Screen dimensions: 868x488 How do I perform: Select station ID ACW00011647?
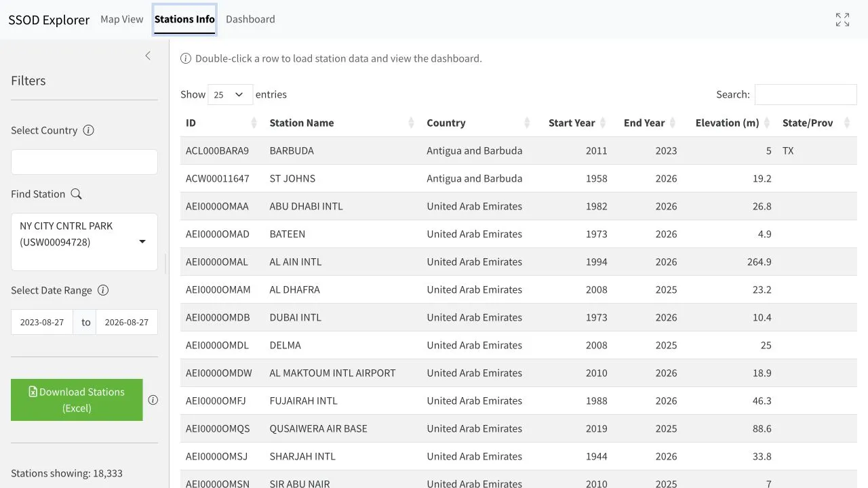(217, 178)
